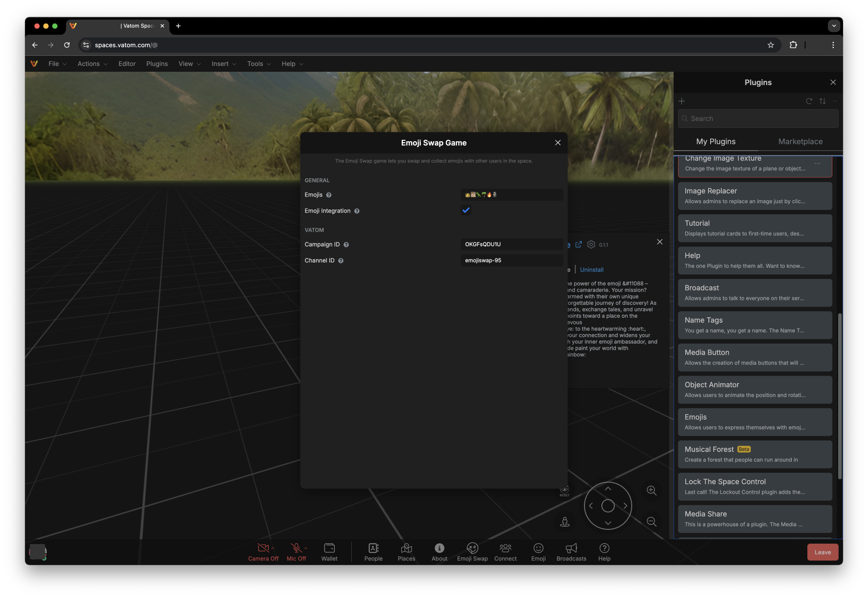Open the Editor menu item
This screenshot has width=868, height=598.
click(127, 64)
